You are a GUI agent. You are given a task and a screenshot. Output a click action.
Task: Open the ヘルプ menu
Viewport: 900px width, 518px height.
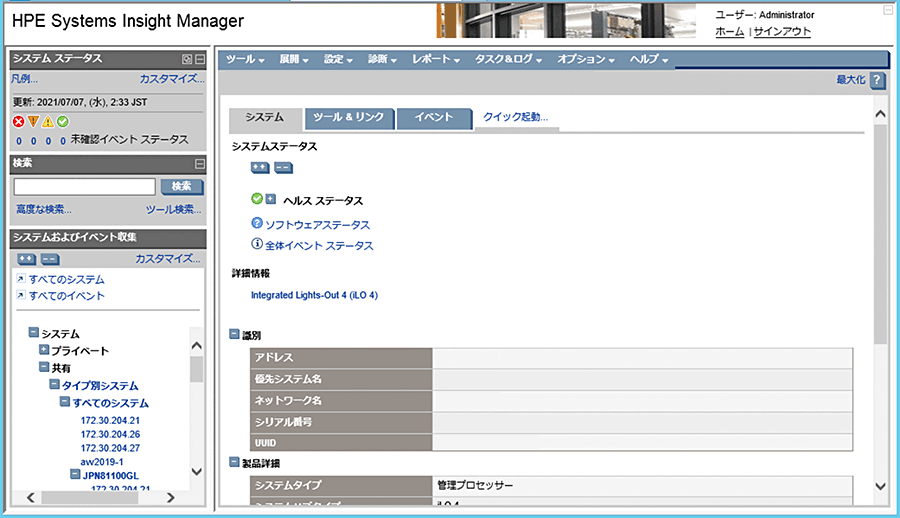pyautogui.click(x=649, y=59)
